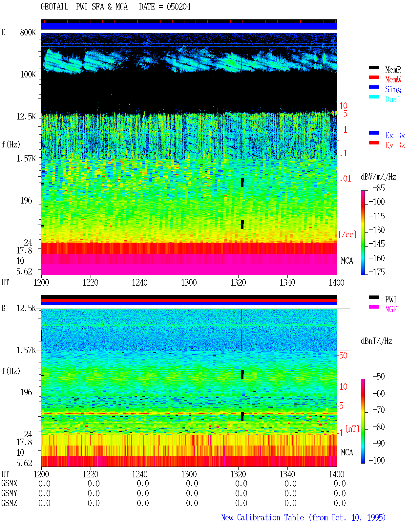Click the '1.57K' label in the B panel
Screen dimensions: 420x523
[26, 350]
